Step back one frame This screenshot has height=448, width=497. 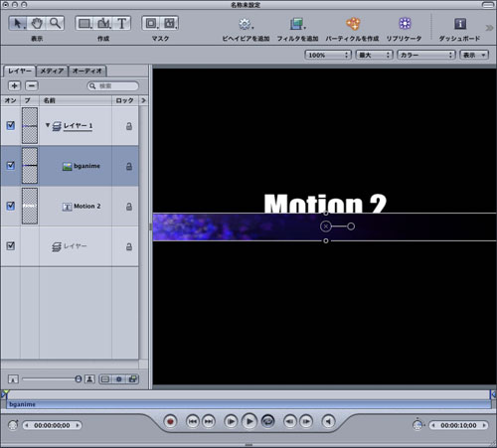pyautogui.click(x=290, y=421)
